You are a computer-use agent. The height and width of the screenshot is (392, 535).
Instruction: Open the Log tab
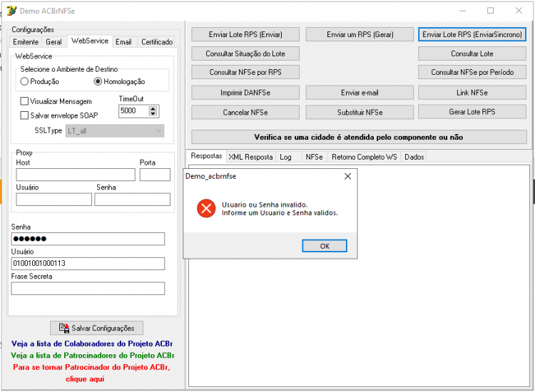[x=285, y=157]
